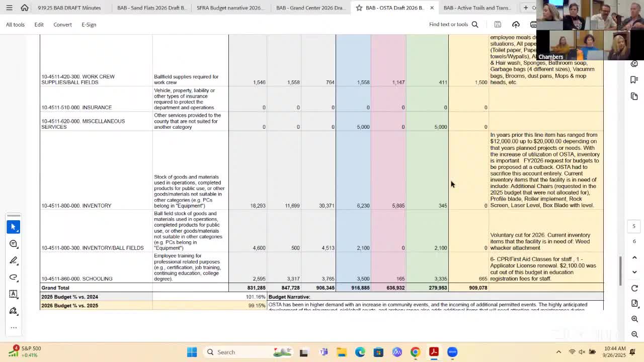Edit the page number input field
The width and height of the screenshot is (644, 362).
(633, 226)
